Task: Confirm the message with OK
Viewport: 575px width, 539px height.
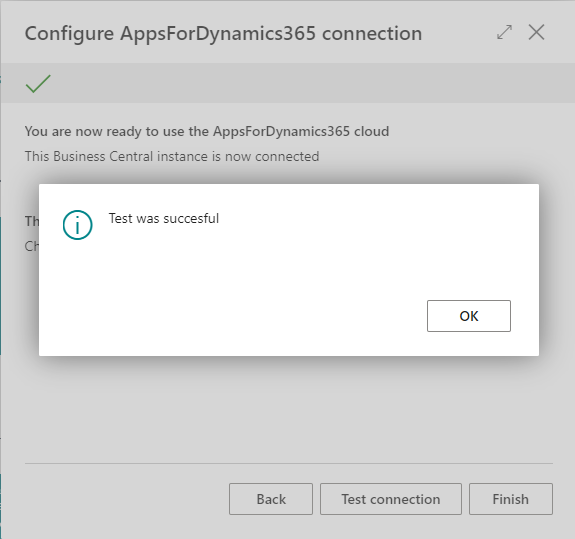Action: [x=469, y=316]
